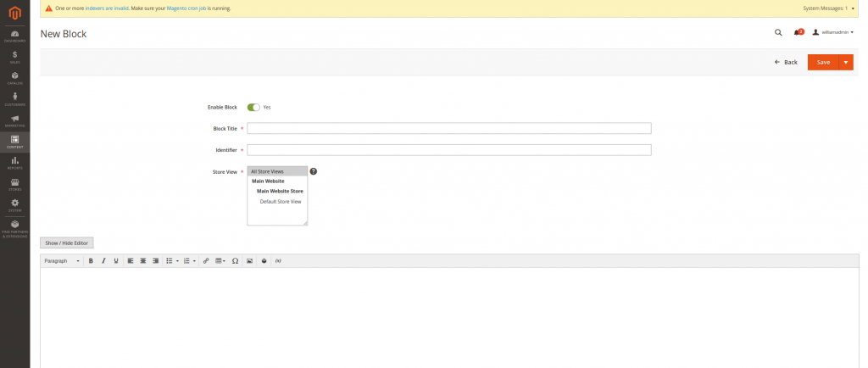Open the notifications bell icon

tap(797, 33)
